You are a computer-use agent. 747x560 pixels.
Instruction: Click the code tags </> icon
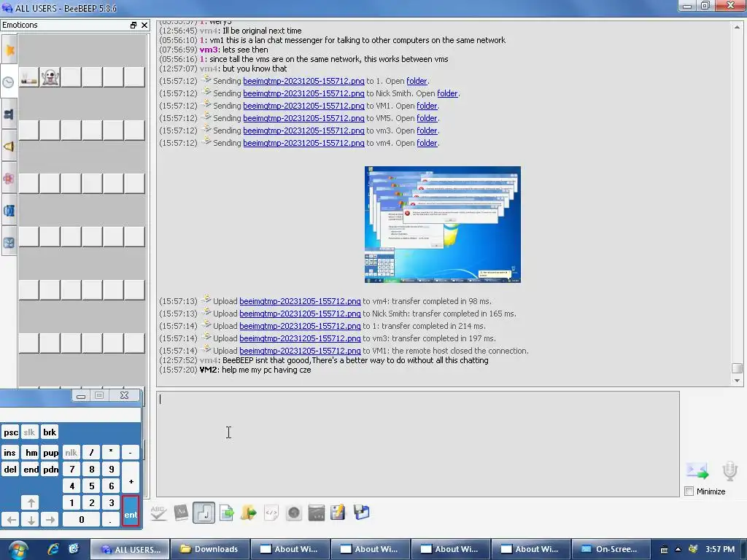(x=271, y=513)
